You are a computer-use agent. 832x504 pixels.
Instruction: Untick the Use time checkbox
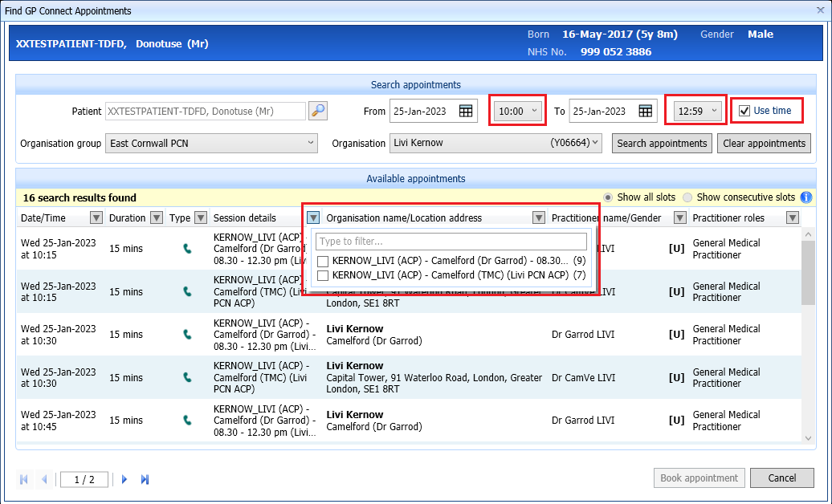click(744, 111)
